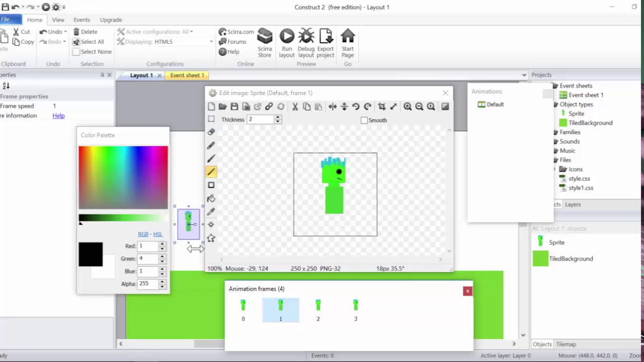Click the Zoom out magnifier icon
Viewport: 644px width, 362px height.
click(x=419, y=107)
